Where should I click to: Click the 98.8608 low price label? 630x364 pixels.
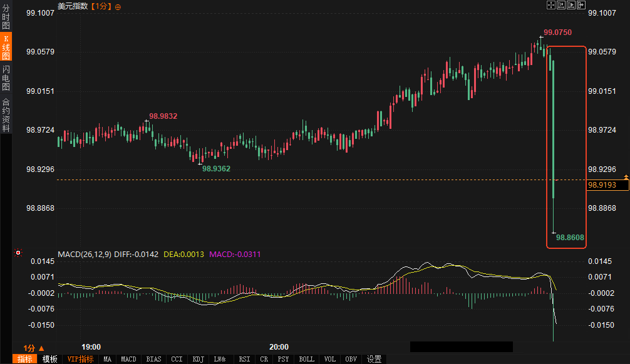tap(570, 238)
